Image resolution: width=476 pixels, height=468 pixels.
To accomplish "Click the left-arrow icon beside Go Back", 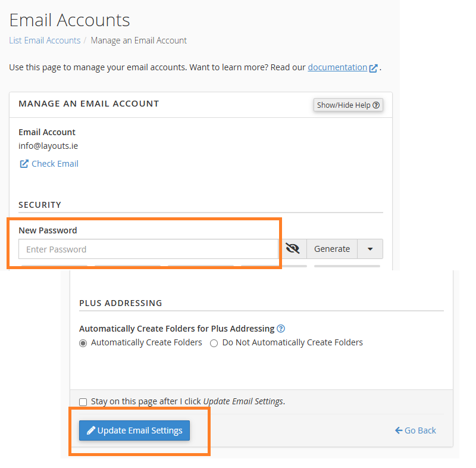I will coord(399,430).
